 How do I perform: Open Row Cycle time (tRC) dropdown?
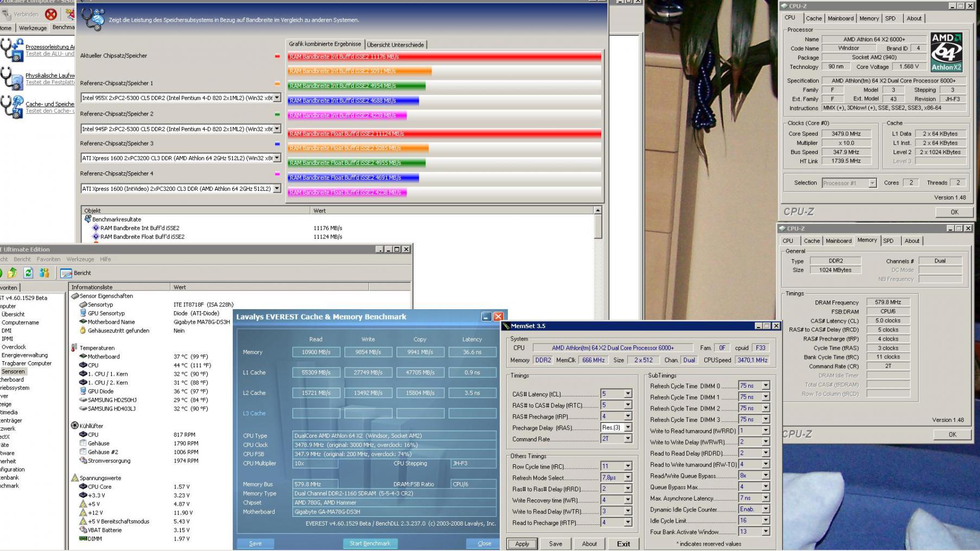tap(628, 466)
